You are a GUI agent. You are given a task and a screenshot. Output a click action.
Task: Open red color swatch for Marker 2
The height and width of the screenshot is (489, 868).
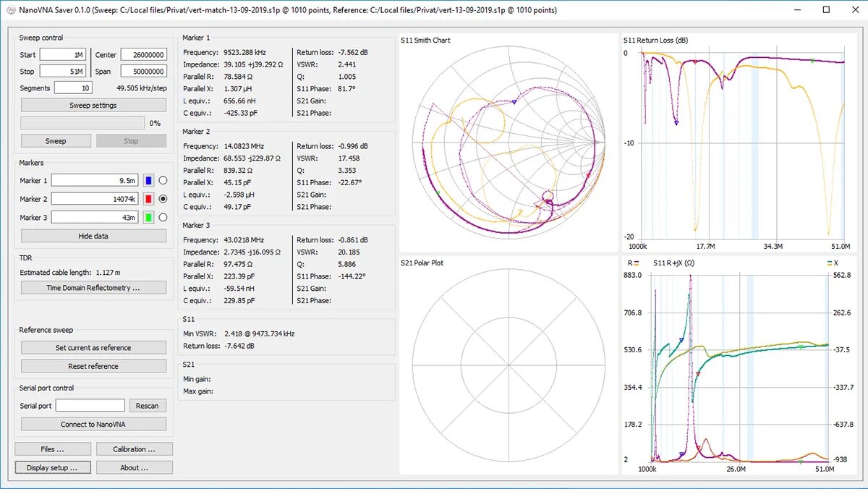coord(148,198)
